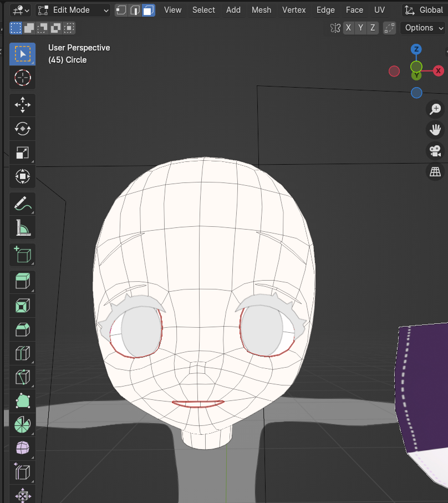Switch perspective/orthographic with grid icon
This screenshot has width=448, height=503.
[435, 171]
